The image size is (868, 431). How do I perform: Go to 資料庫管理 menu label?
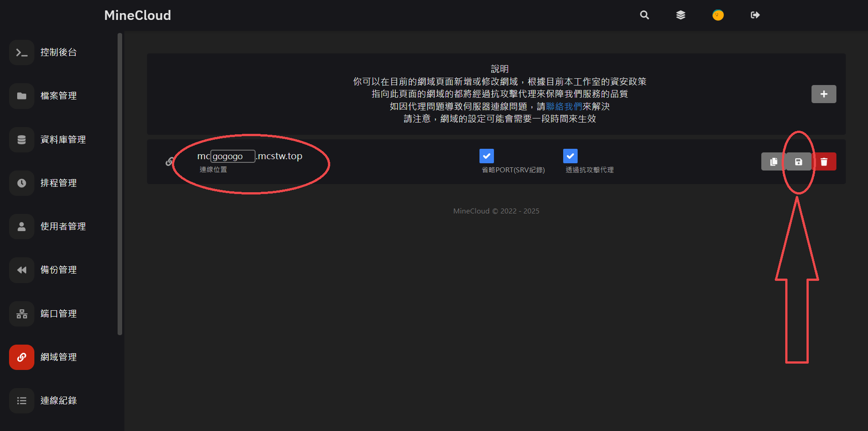63,140
